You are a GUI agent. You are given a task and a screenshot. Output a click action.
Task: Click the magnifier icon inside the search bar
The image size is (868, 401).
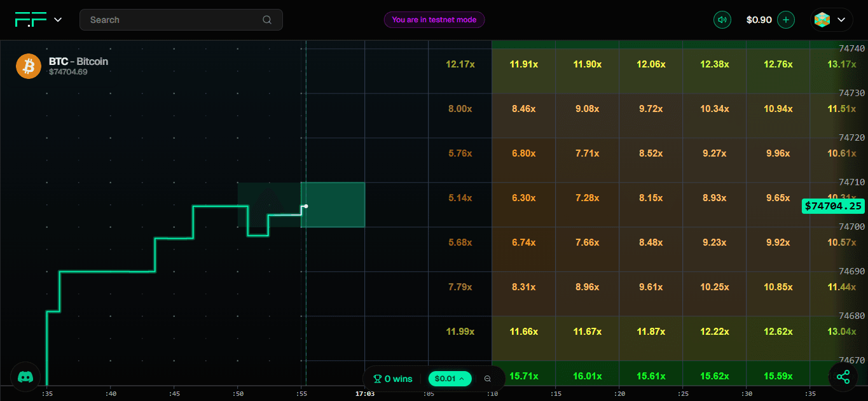click(267, 19)
